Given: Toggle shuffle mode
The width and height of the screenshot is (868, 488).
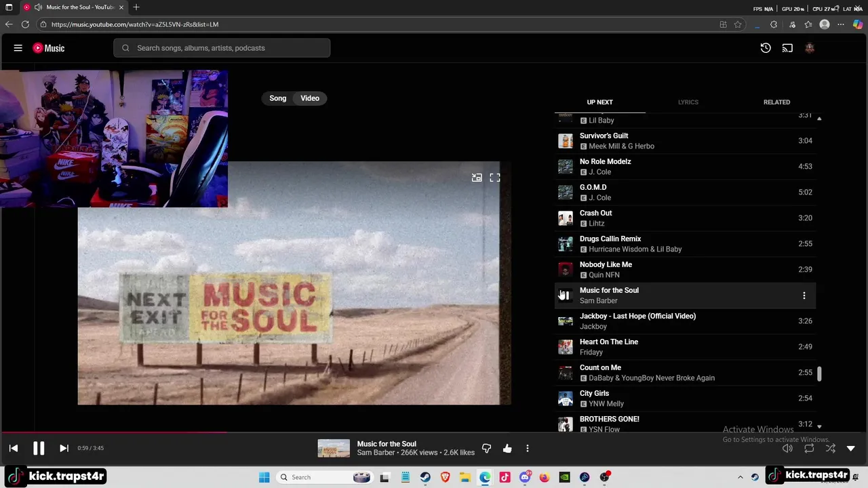Looking at the screenshot, I should coord(831,448).
